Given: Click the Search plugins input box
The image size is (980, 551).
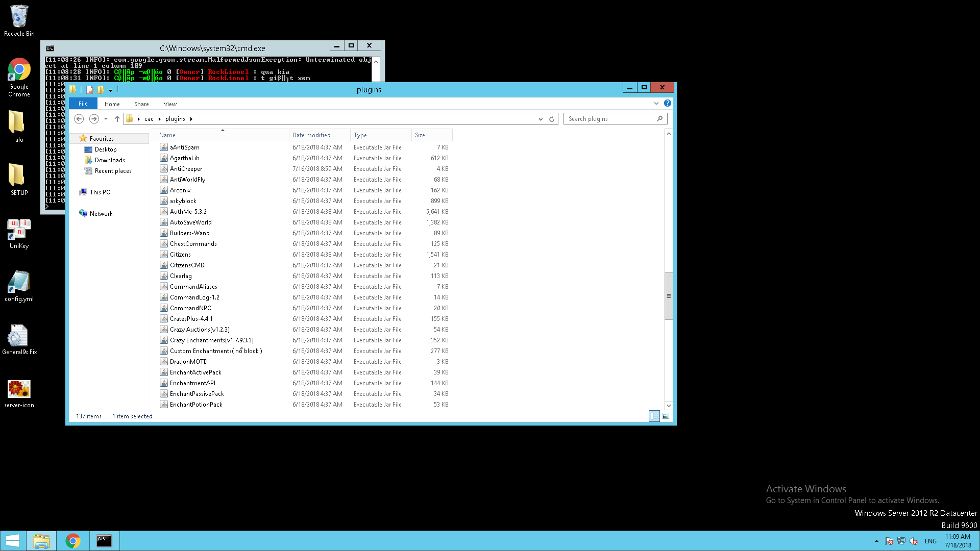Looking at the screenshot, I should click(610, 119).
